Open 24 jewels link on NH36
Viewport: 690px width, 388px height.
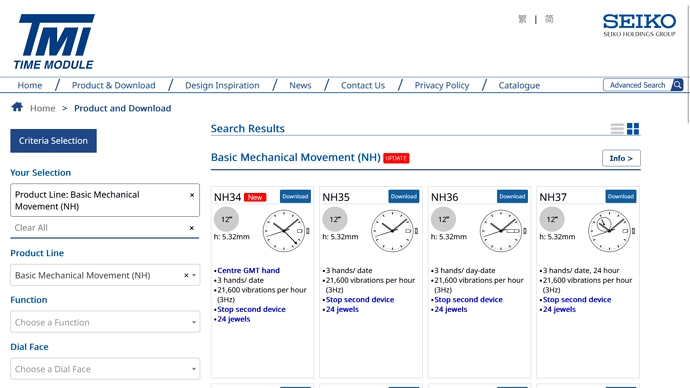451,309
